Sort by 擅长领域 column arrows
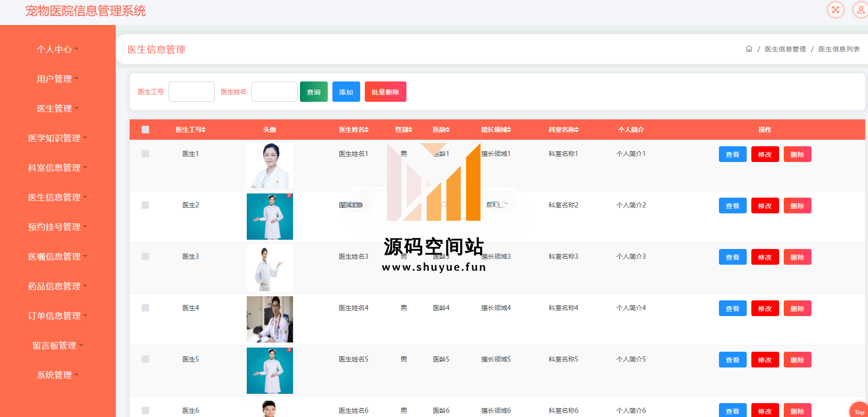The height and width of the screenshot is (417, 868). tap(508, 130)
